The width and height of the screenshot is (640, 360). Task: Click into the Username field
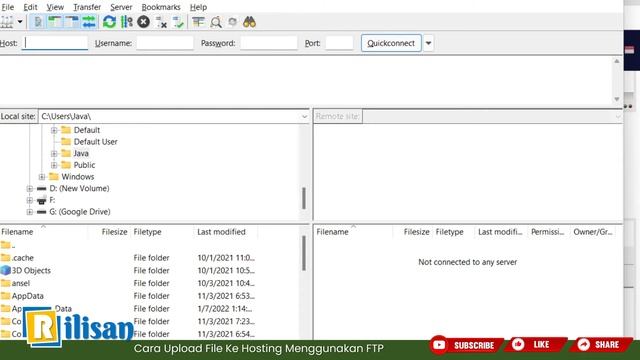(165, 43)
